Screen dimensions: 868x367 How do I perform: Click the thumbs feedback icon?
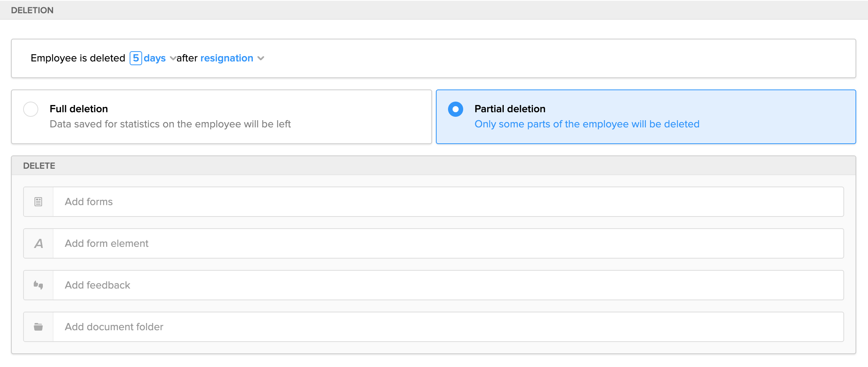click(x=38, y=285)
